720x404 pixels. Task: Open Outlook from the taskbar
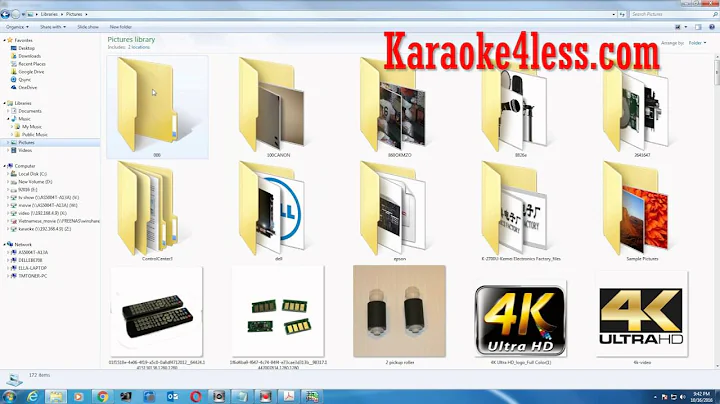point(172,396)
